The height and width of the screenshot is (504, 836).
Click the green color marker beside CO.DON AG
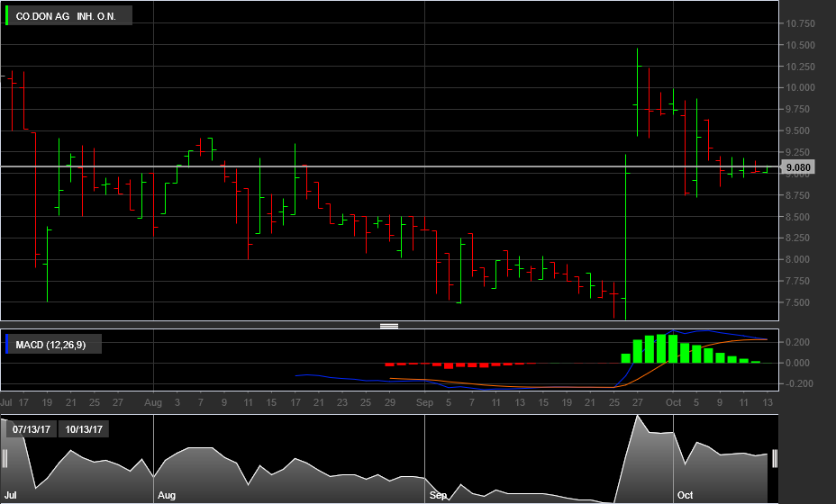[7, 16]
